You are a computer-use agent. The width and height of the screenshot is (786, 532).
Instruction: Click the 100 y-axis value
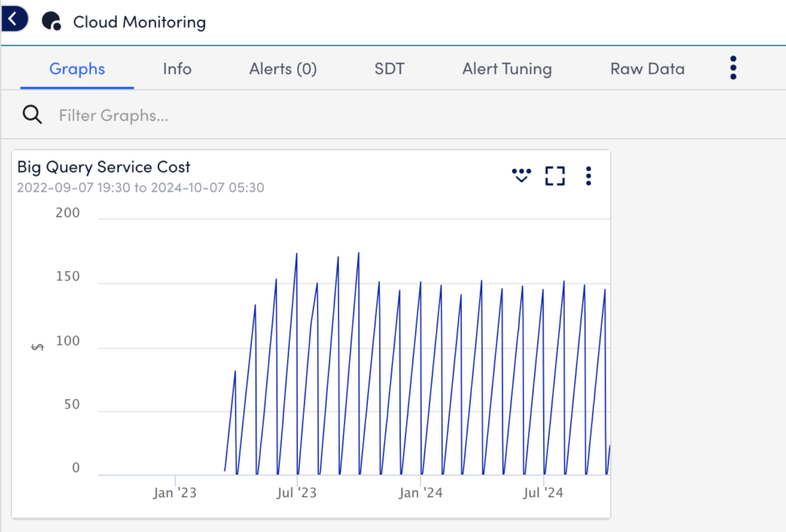[68, 341]
